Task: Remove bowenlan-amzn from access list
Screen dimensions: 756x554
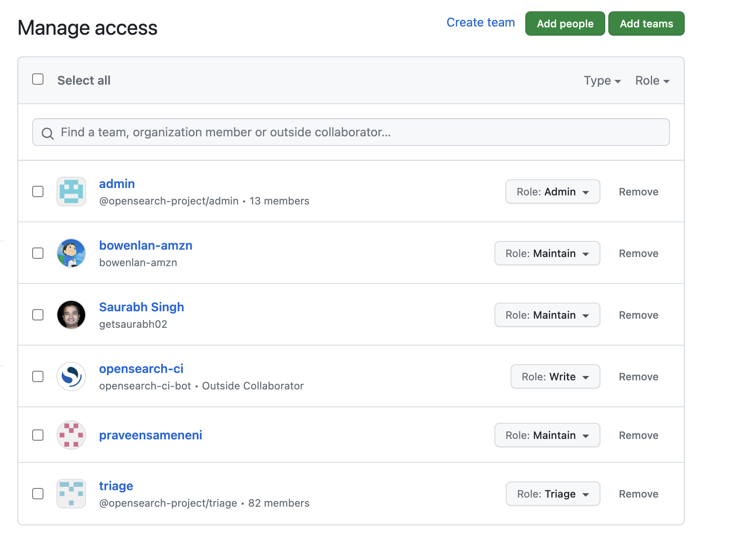Action: pos(638,253)
